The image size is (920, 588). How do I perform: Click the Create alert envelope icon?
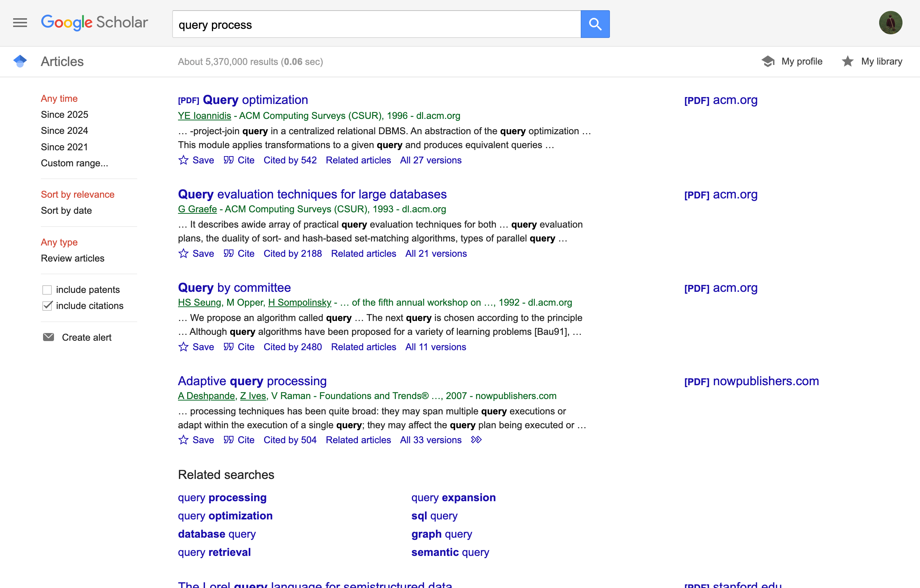tap(48, 337)
